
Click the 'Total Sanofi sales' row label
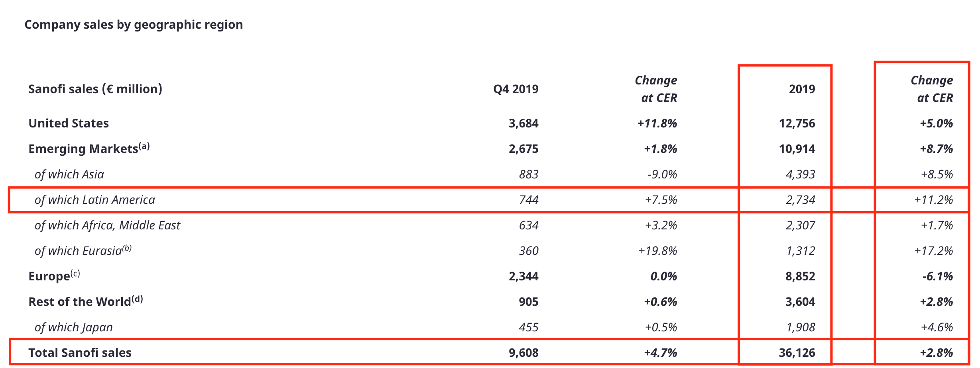(x=80, y=353)
